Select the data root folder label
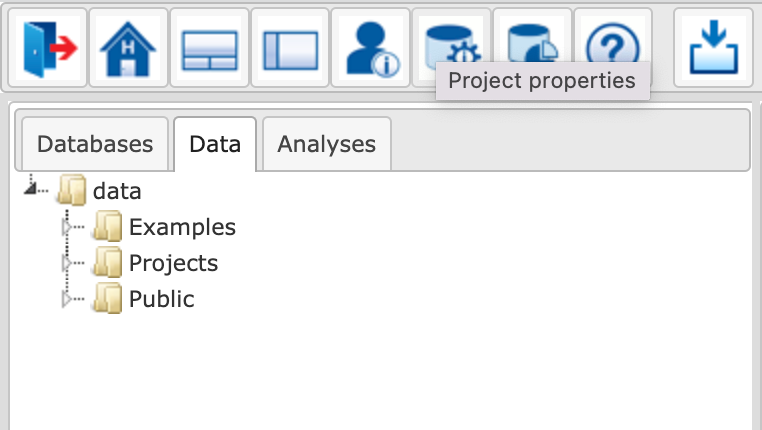Viewport: 762px width, 430px height. click(x=117, y=191)
